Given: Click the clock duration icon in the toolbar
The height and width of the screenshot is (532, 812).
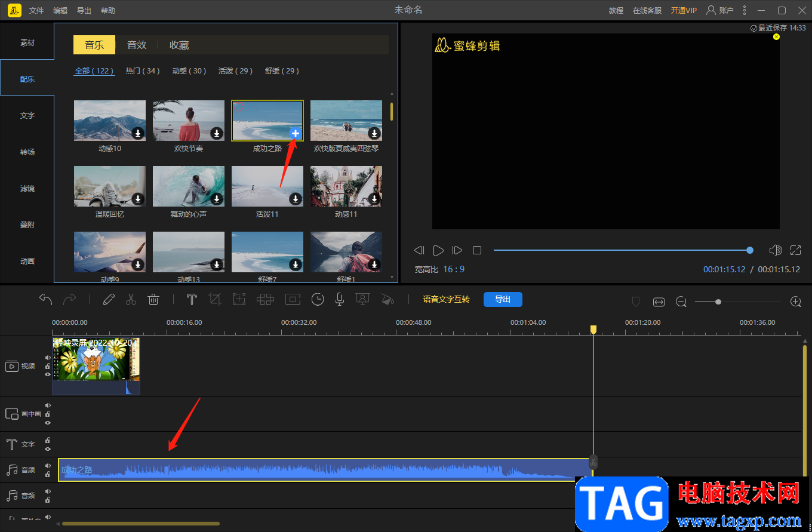Looking at the screenshot, I should pyautogui.click(x=318, y=300).
